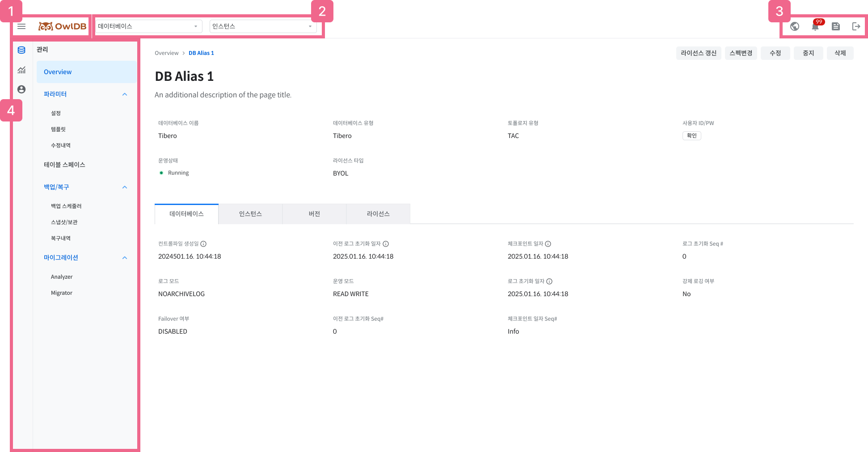Image resolution: width=868 pixels, height=452 pixels.
Task: Click the logout icon
Action: click(856, 26)
